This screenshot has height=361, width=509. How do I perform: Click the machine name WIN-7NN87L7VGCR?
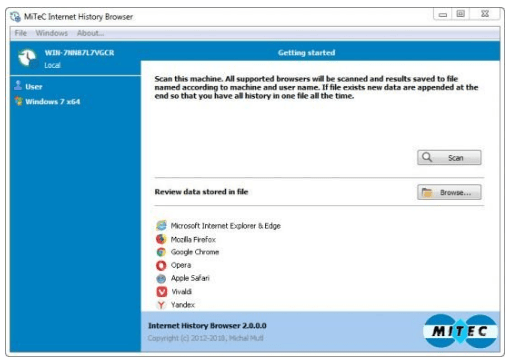click(79, 53)
